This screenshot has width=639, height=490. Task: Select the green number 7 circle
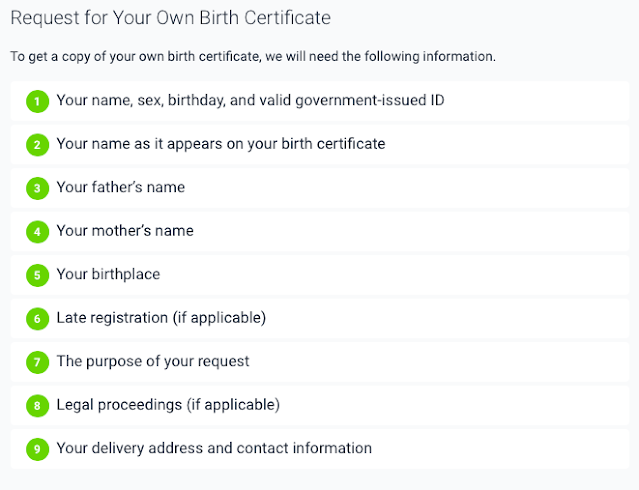37,362
